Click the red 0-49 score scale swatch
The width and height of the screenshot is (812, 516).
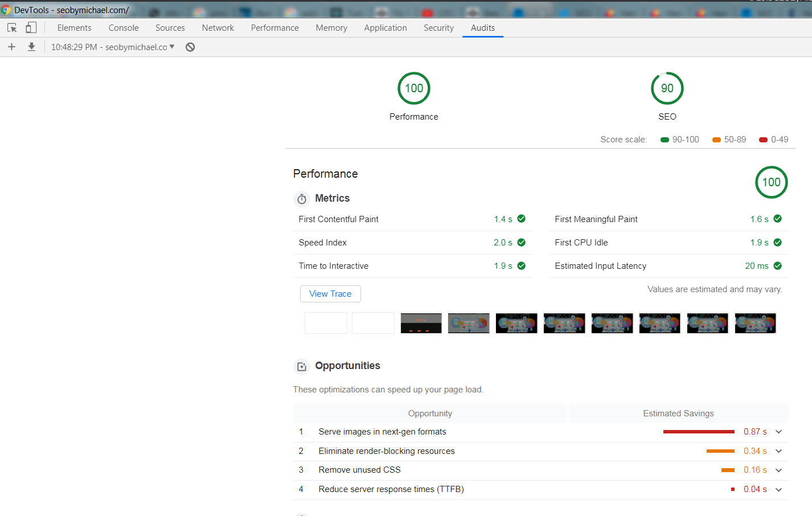click(764, 140)
